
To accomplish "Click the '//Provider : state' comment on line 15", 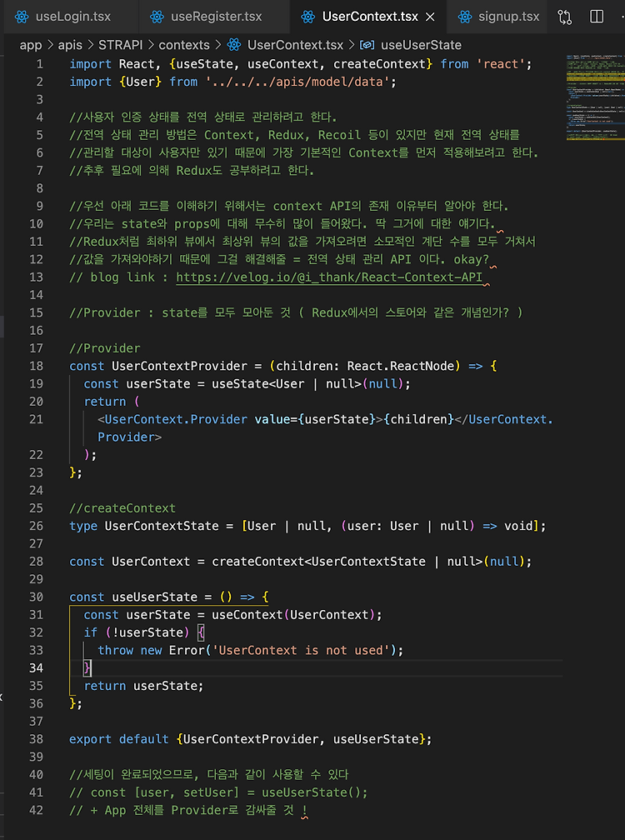I will coord(296,312).
